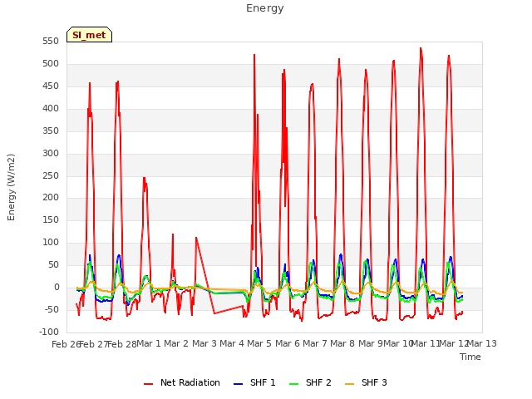Click the Mar 7 x-axis label
The image size is (532, 399).
pyautogui.click(x=315, y=343)
